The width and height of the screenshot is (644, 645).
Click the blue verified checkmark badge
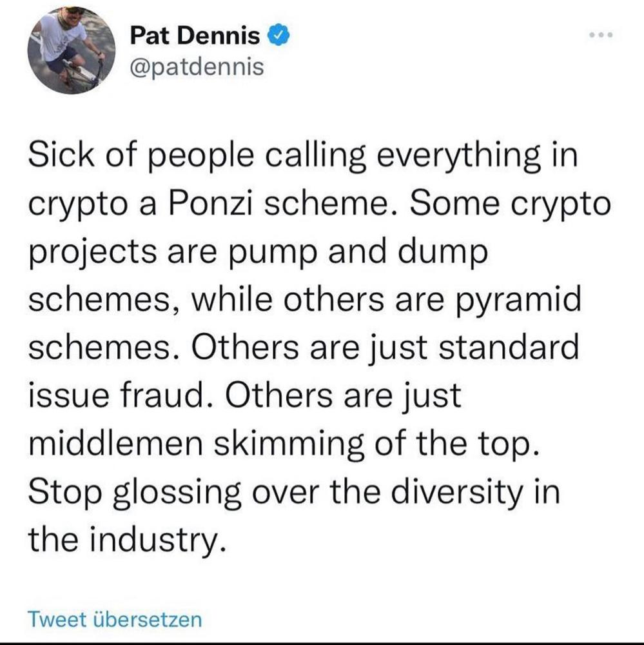[279, 35]
